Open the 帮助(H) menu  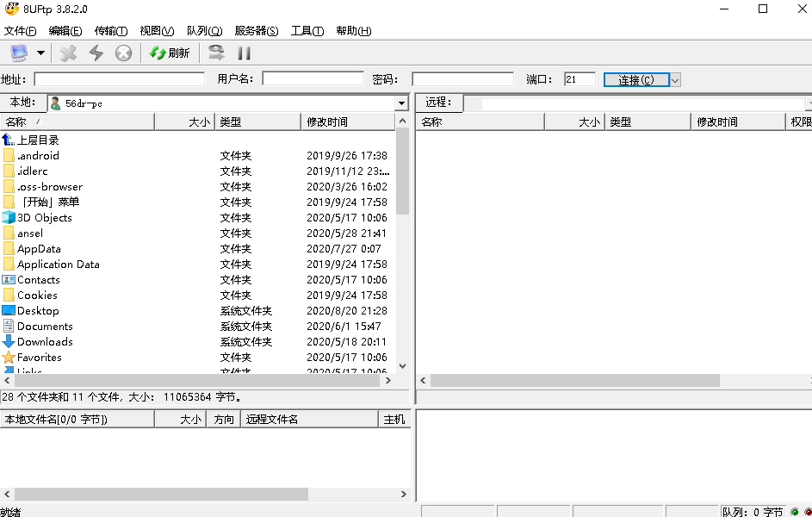point(354,30)
